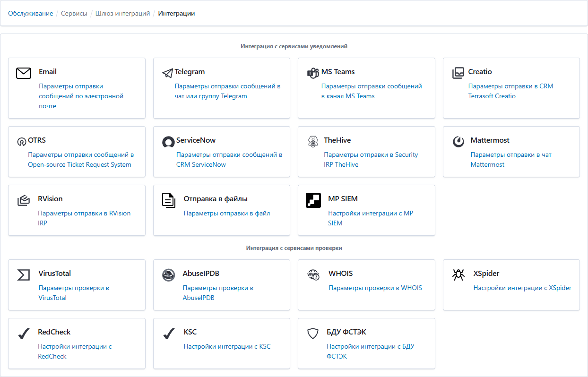The width and height of the screenshot is (588, 377).
Task: Open RVision IRP parameters link
Action: [x=84, y=218]
